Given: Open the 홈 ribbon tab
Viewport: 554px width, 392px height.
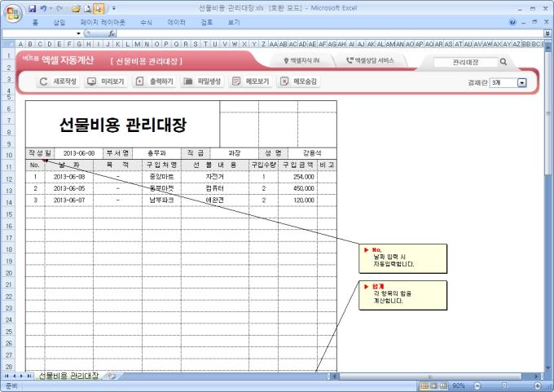Looking at the screenshot, I should (35, 22).
